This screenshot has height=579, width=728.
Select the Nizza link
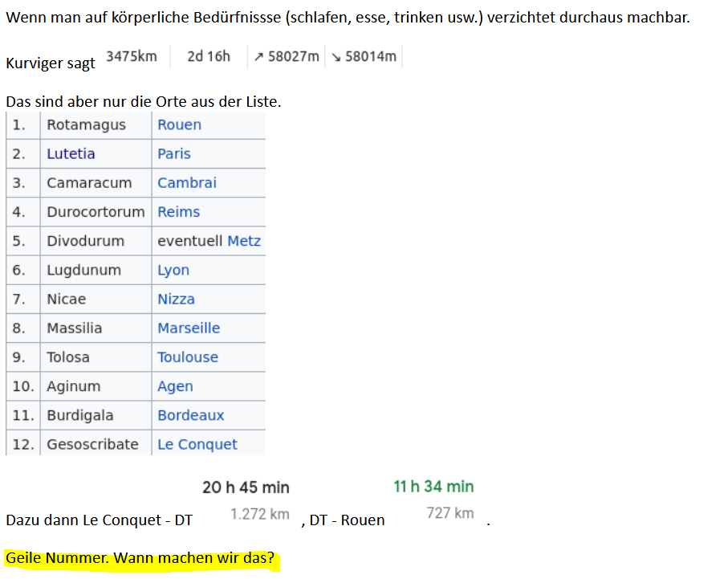click(x=176, y=299)
